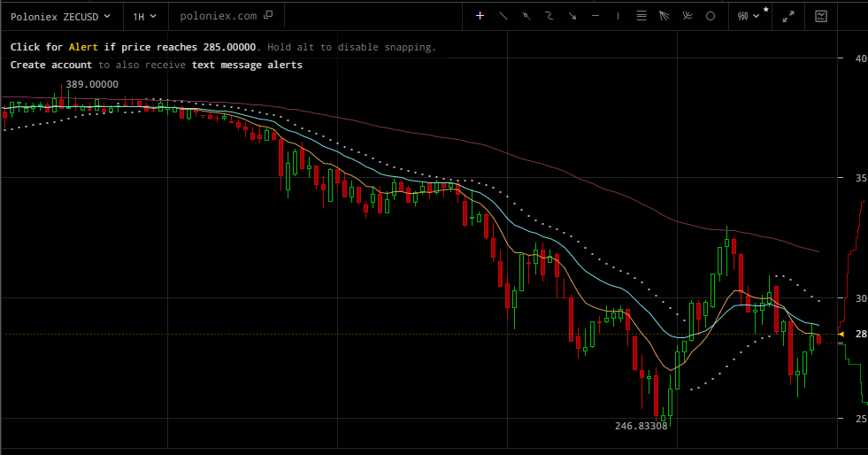
Task: Open the candlestick chart settings menu
Action: [x=748, y=17]
